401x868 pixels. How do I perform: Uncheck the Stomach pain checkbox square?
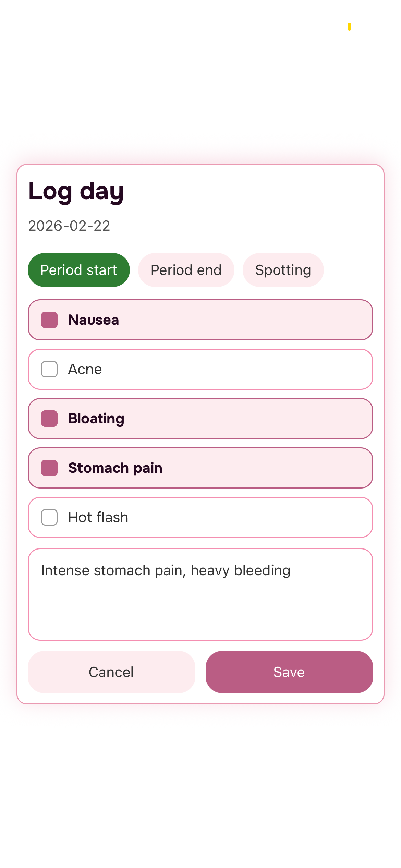pyautogui.click(x=49, y=468)
